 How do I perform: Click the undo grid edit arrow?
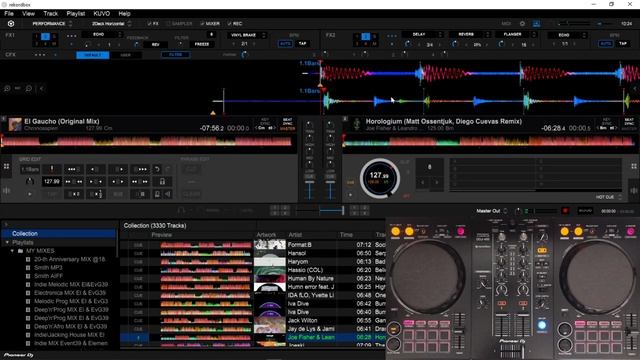(x=157, y=169)
